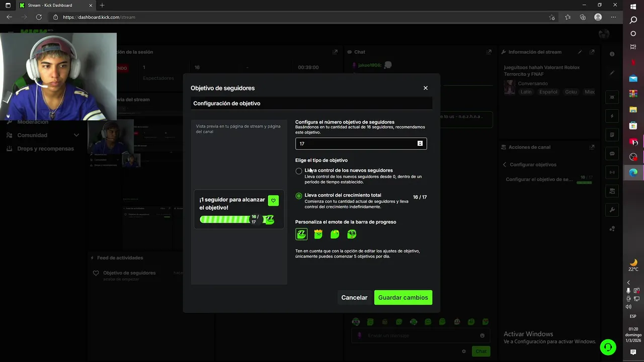Click Guardar cambios
The height and width of the screenshot is (362, 644).
click(403, 298)
